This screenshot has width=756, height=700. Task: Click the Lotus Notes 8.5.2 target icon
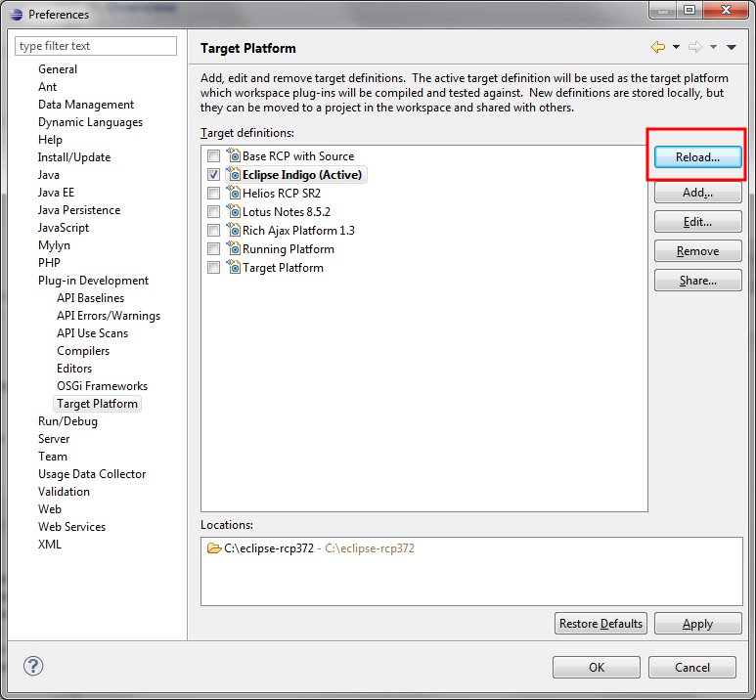pos(233,212)
